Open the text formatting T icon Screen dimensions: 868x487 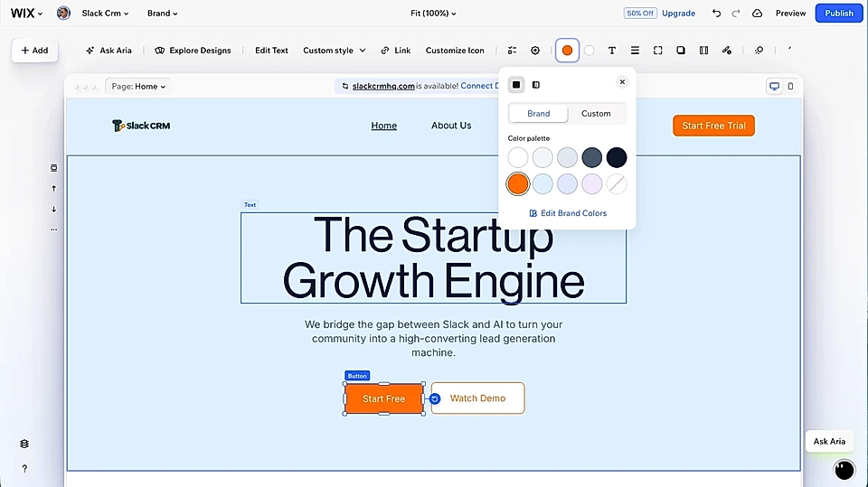coord(612,51)
